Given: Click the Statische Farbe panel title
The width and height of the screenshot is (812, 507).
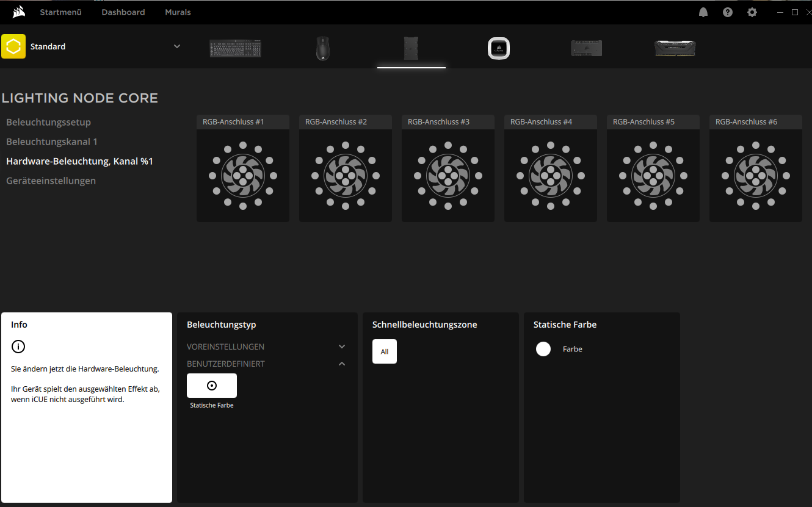Looking at the screenshot, I should (565, 325).
